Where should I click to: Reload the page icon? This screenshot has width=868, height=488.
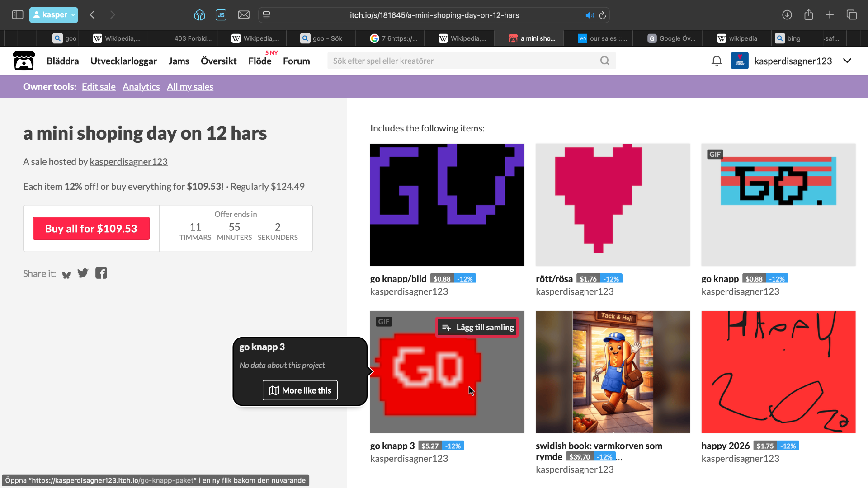tap(603, 15)
